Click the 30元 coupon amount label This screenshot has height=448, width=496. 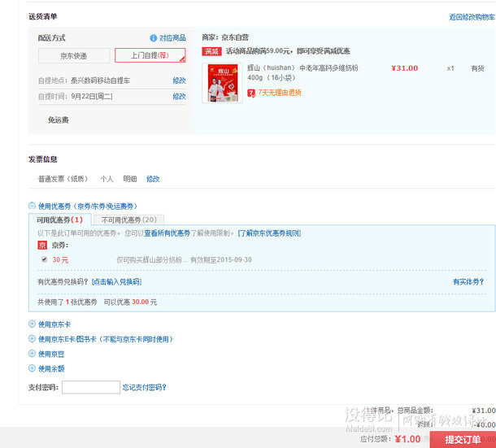(60, 259)
